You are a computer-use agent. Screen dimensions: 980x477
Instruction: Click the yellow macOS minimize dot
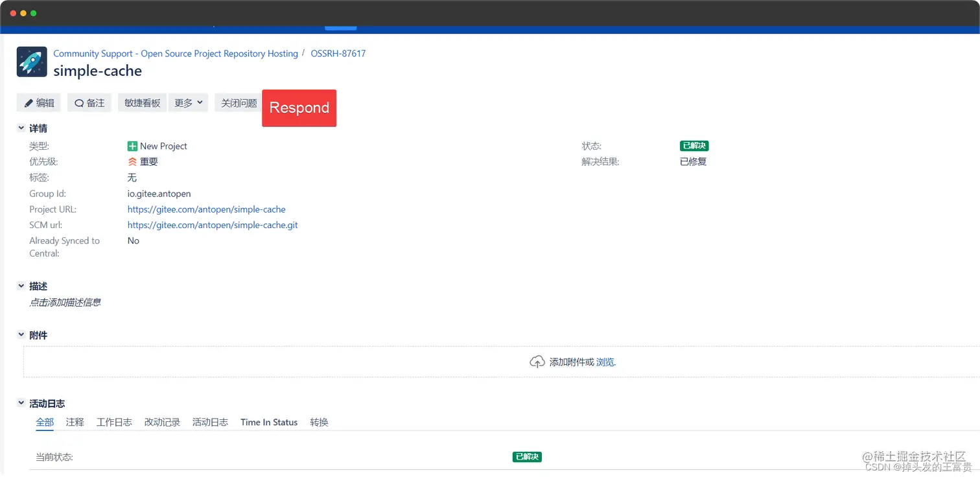point(23,13)
